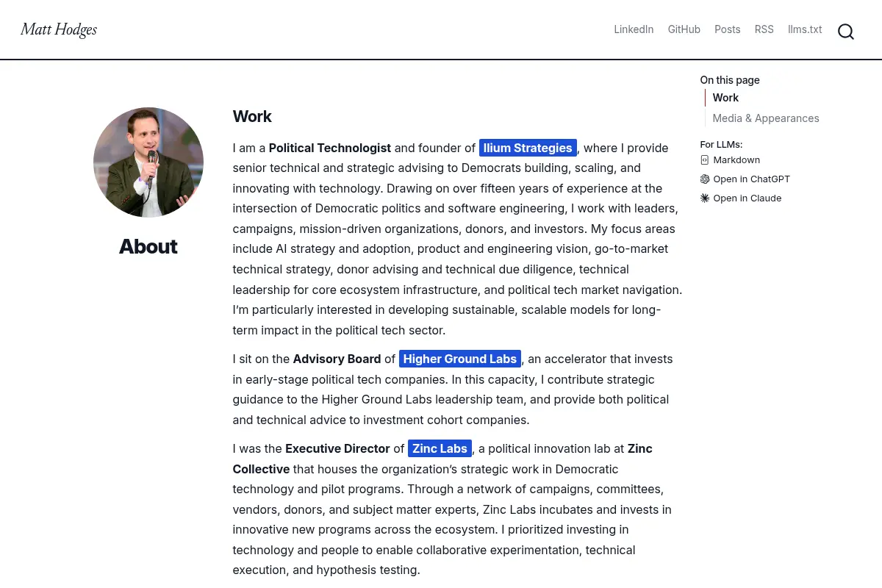Open the GitHub navigation link
The image size is (882, 588).
[684, 29]
